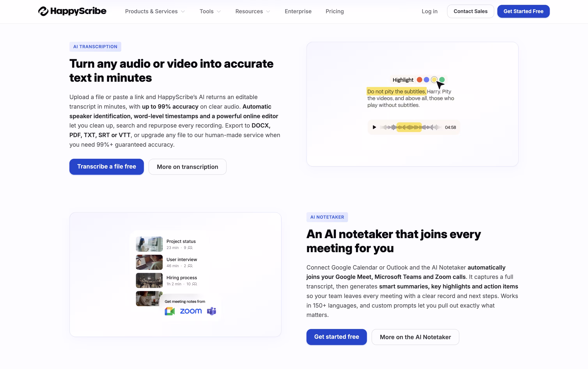Click the Project status title
The width and height of the screenshot is (588, 369).
(181, 241)
